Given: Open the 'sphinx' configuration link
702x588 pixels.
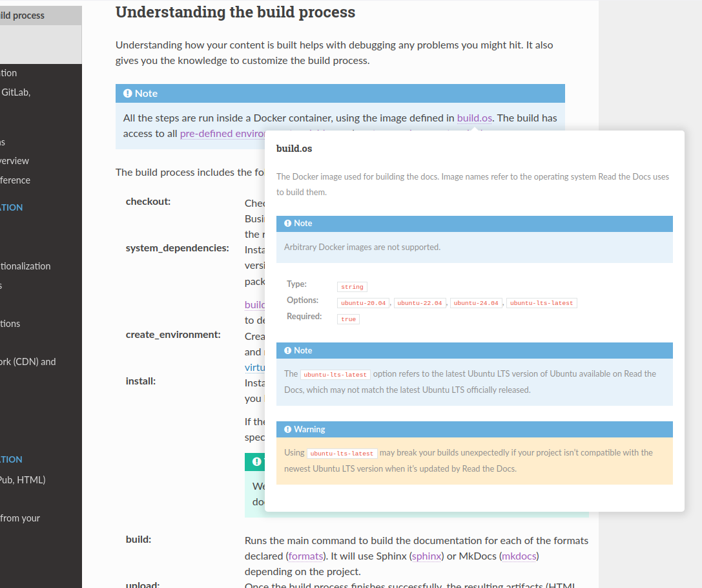Looking at the screenshot, I should [x=427, y=556].
